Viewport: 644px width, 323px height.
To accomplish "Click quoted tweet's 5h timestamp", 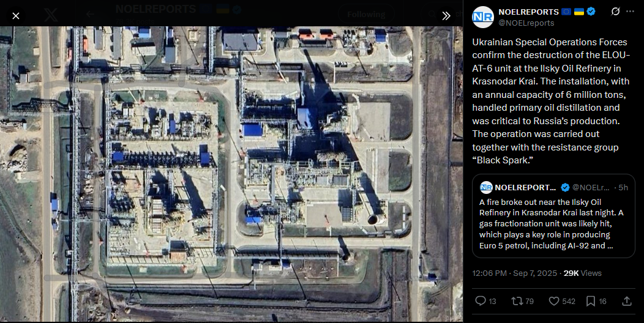I will coord(623,188).
